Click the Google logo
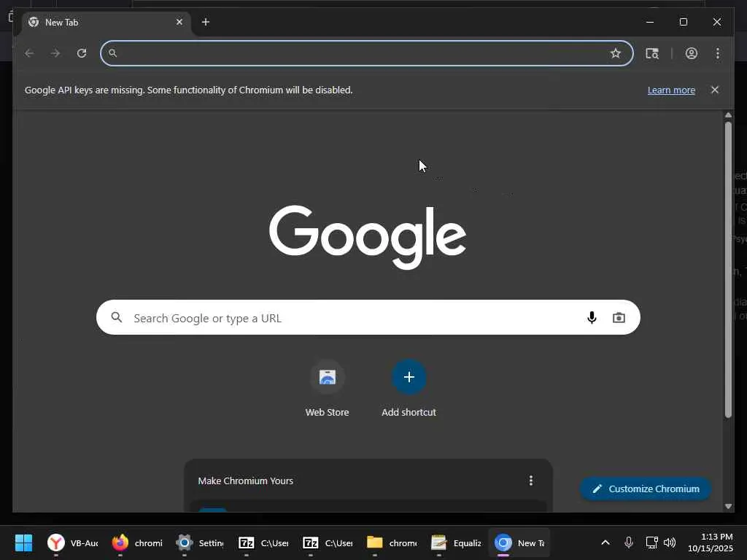This screenshot has width=747, height=560. (x=368, y=237)
